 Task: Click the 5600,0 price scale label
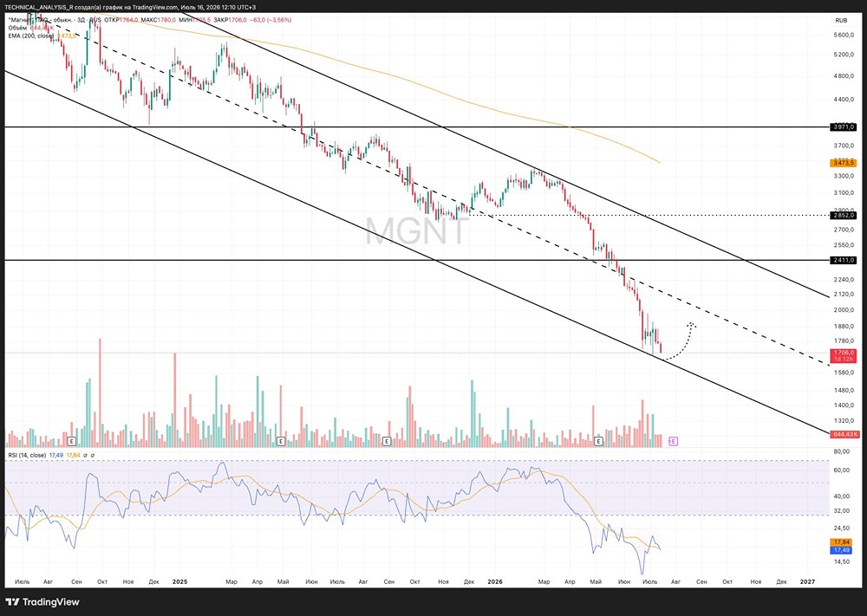pyautogui.click(x=844, y=35)
